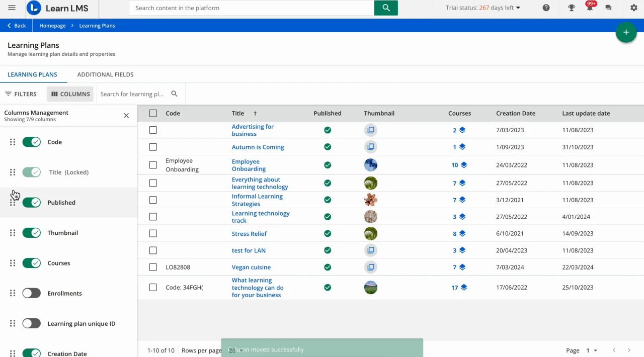
Task: Open the chat messages icon
Action: (608, 8)
